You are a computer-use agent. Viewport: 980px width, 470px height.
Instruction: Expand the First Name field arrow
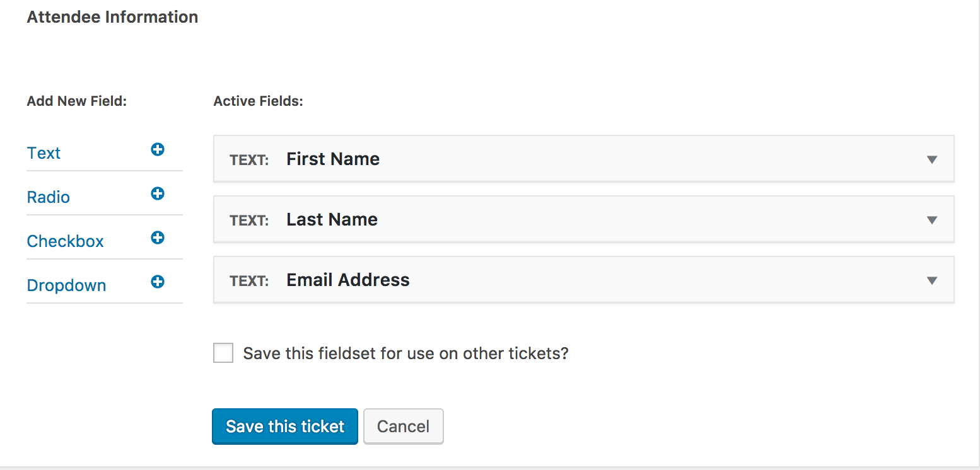tap(931, 159)
